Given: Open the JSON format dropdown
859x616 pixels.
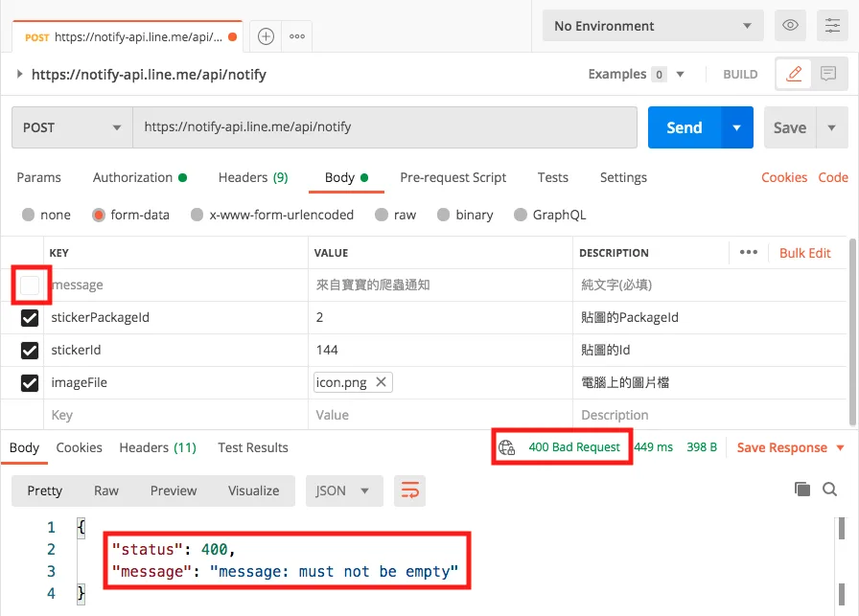Looking at the screenshot, I should pyautogui.click(x=343, y=491).
